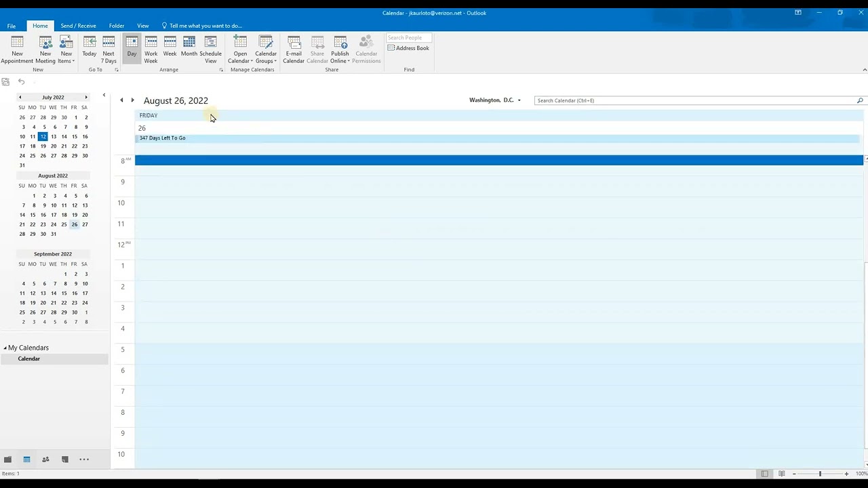Open the New Items menu

click(66, 49)
